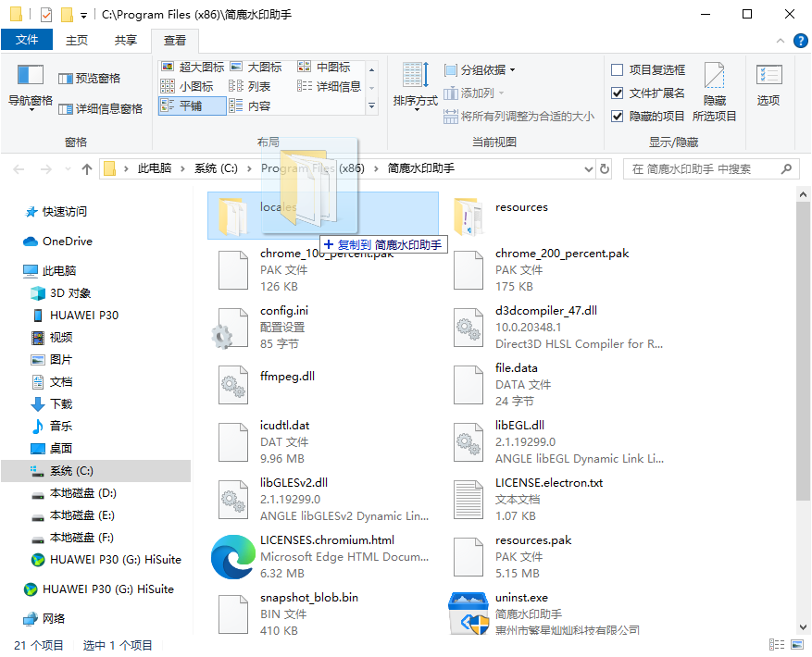Switch to the 主页 ribbon tab

click(76, 40)
